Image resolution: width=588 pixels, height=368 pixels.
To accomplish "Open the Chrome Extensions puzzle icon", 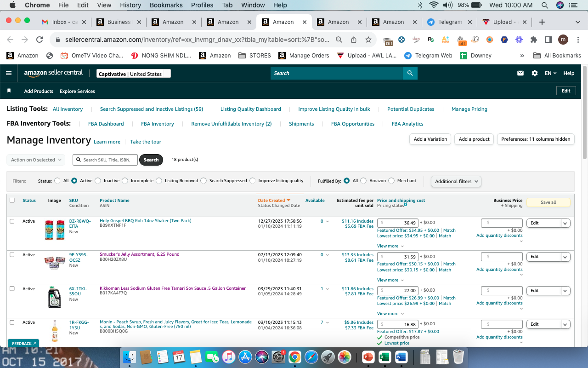I will point(533,40).
